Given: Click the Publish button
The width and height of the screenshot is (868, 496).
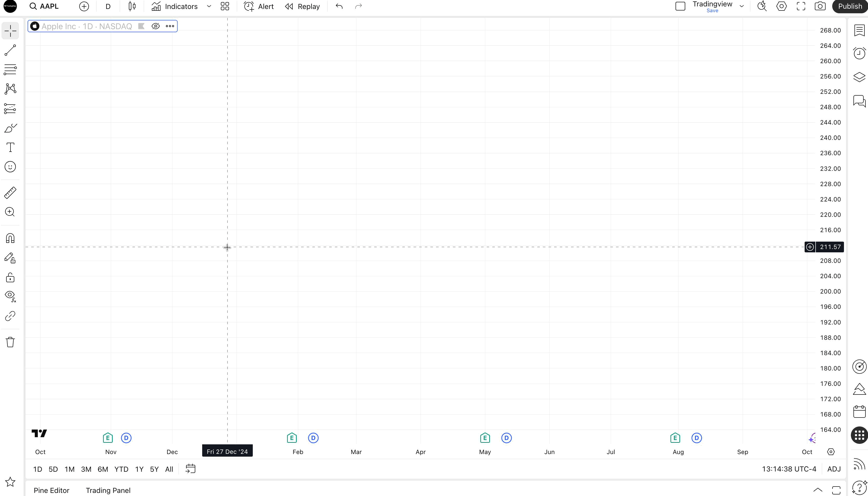Looking at the screenshot, I should coord(850,6).
